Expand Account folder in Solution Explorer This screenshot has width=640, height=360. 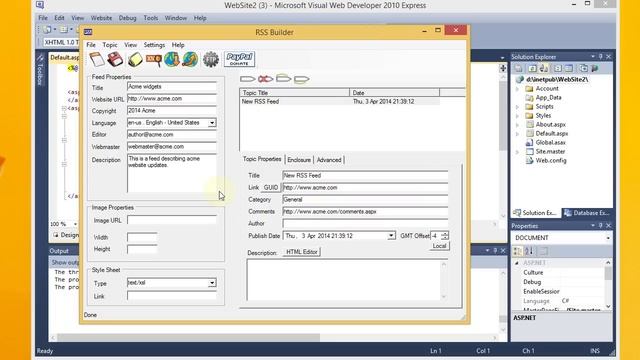tap(518, 89)
